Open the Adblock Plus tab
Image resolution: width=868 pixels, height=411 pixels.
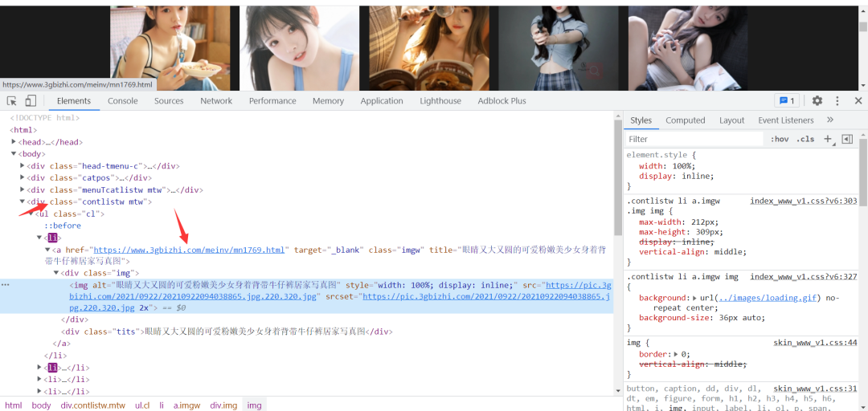(502, 100)
